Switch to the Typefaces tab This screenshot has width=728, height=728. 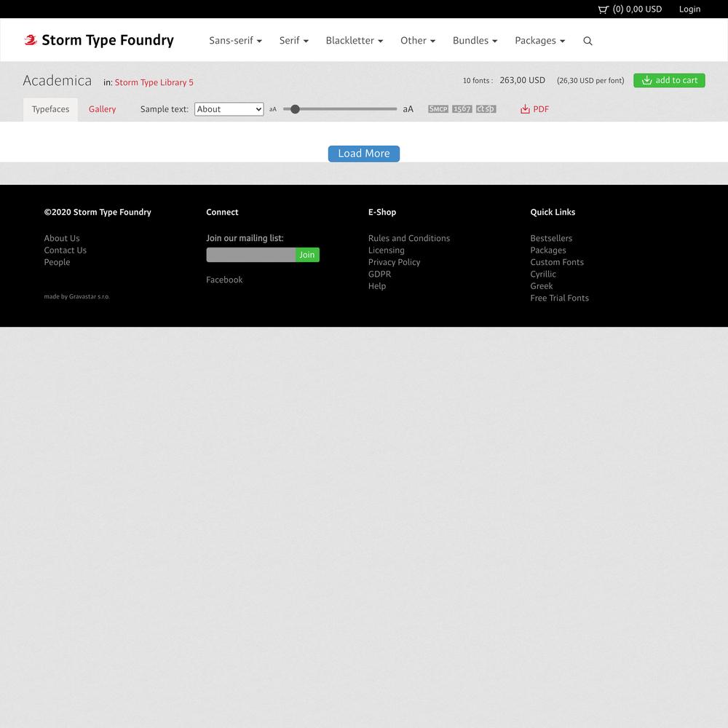coord(51,109)
